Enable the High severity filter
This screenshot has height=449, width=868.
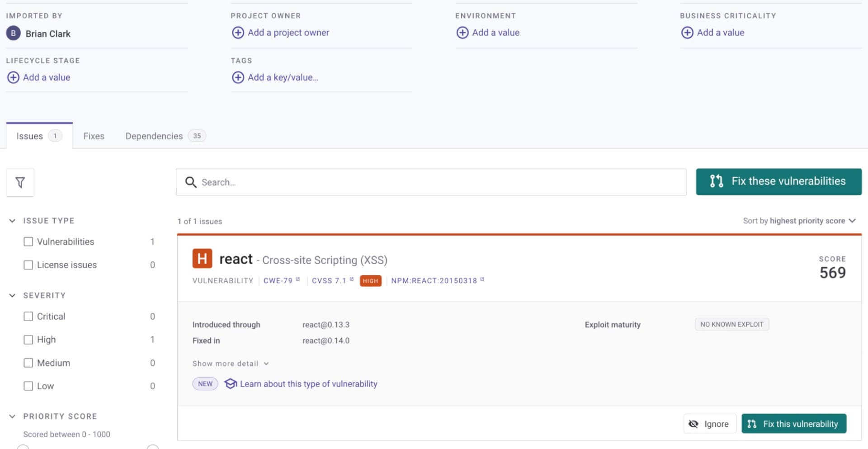[x=28, y=340]
